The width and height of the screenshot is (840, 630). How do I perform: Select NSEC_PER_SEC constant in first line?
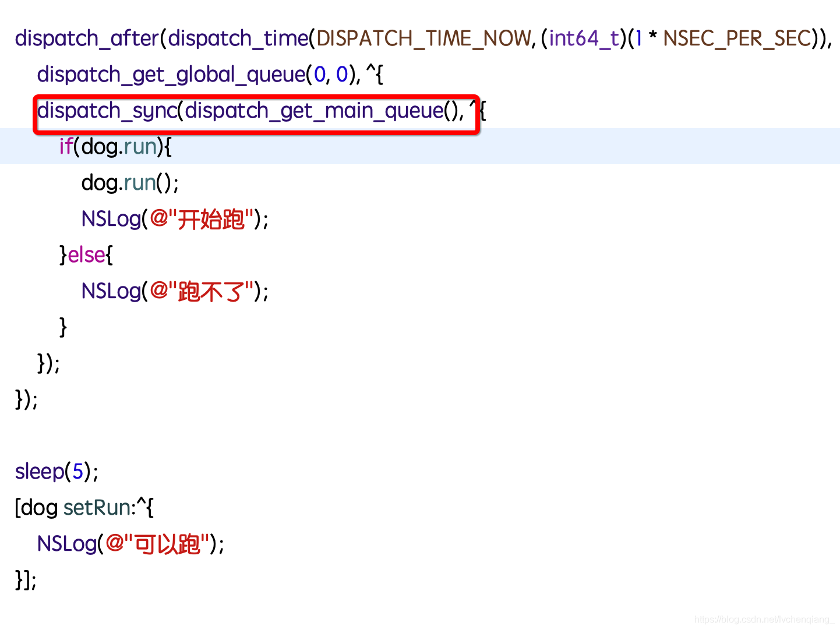(737, 38)
